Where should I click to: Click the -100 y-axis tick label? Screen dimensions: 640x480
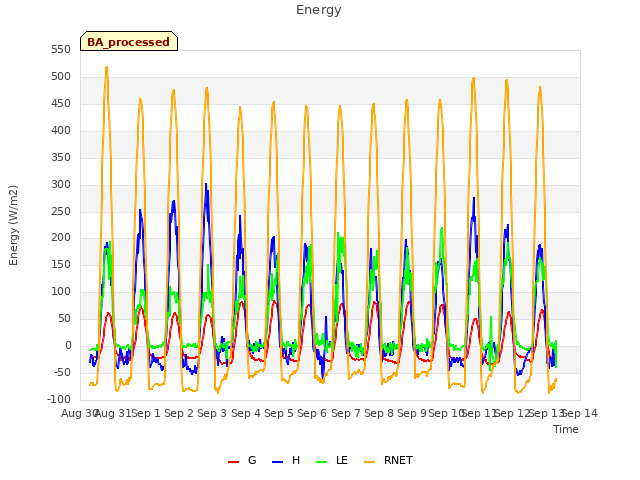(59, 400)
